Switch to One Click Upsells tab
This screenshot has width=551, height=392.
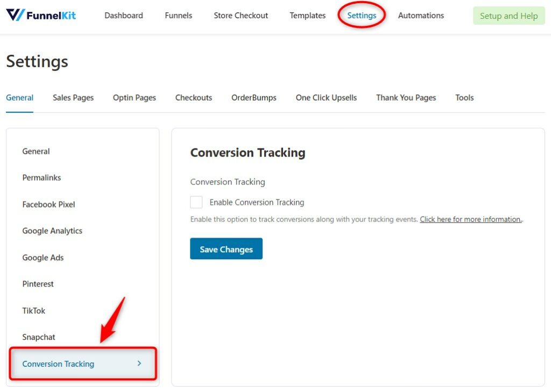pyautogui.click(x=326, y=98)
